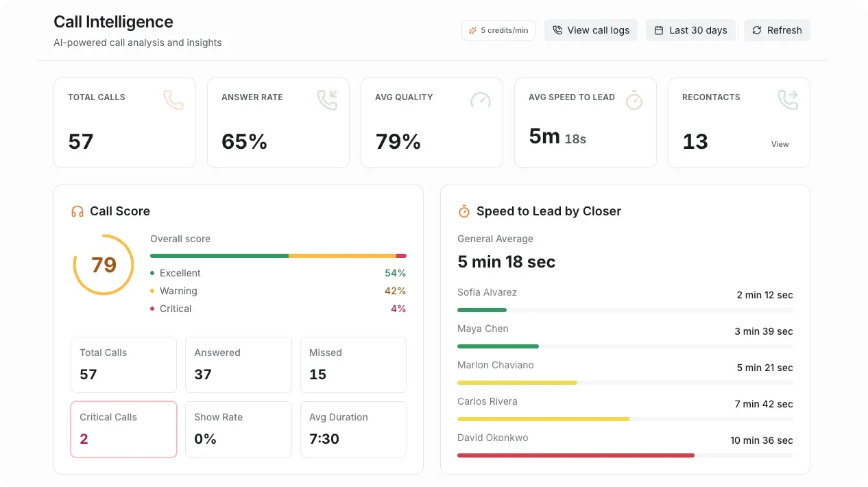Screen dimensions: 868x487
Task: Click the Warning legend label
Action: tap(178, 291)
